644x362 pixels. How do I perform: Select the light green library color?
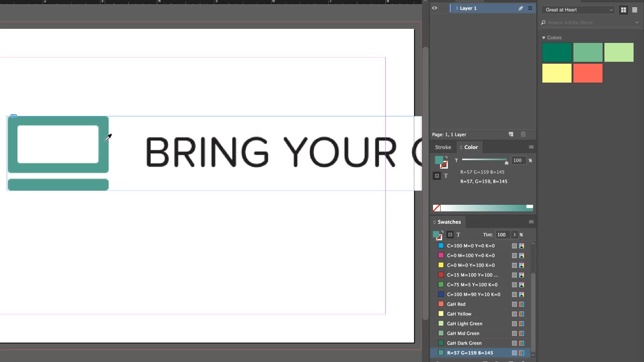tap(619, 52)
